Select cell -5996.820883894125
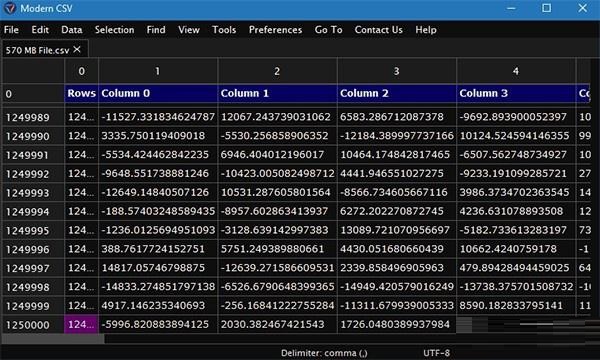Image resolution: width=600 pixels, height=360 pixels. (x=158, y=324)
